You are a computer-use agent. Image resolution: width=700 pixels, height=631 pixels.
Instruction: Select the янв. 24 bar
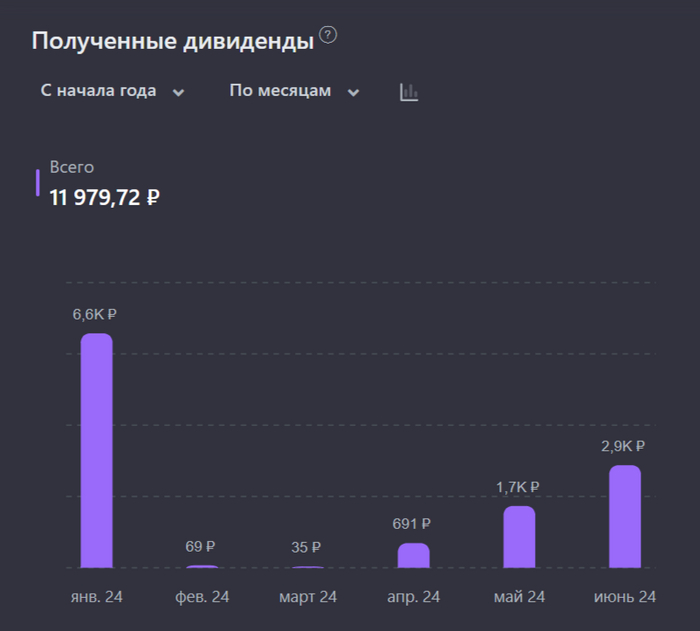point(96,451)
